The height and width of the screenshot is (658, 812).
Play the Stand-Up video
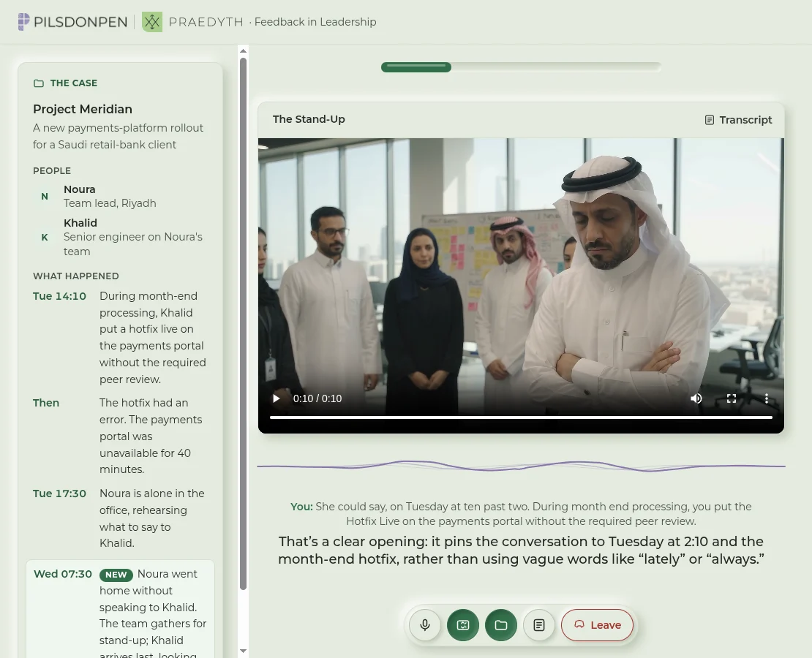pyautogui.click(x=277, y=398)
